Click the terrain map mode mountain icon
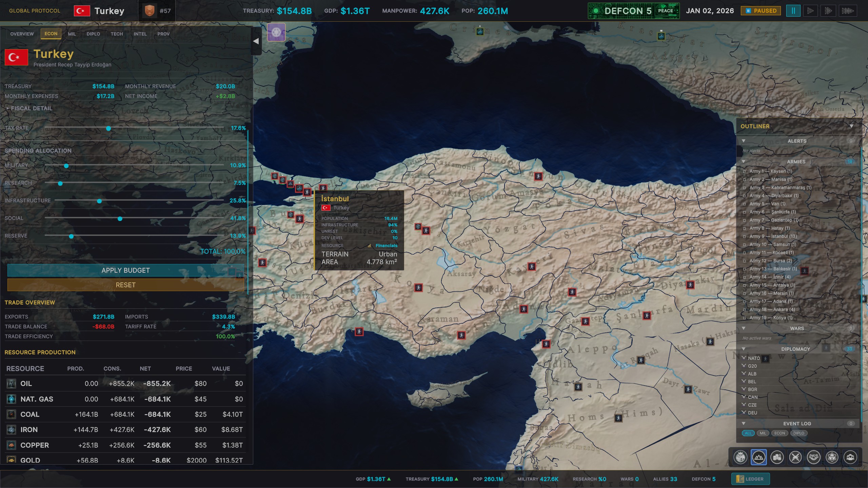Screen dimensions: 868x488 (x=759, y=457)
